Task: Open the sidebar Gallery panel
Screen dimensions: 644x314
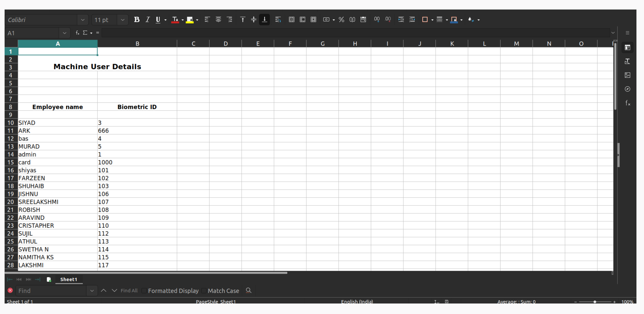Action: [628, 75]
